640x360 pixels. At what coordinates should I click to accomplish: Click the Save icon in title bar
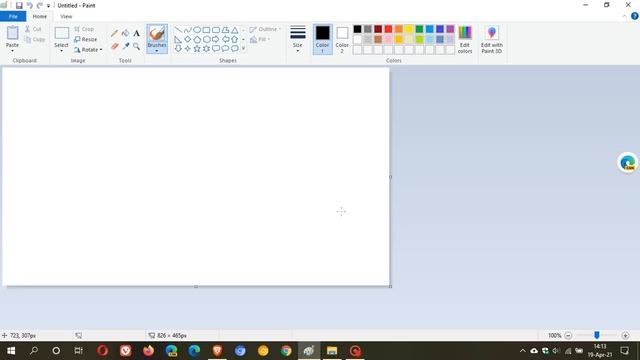[x=19, y=6]
